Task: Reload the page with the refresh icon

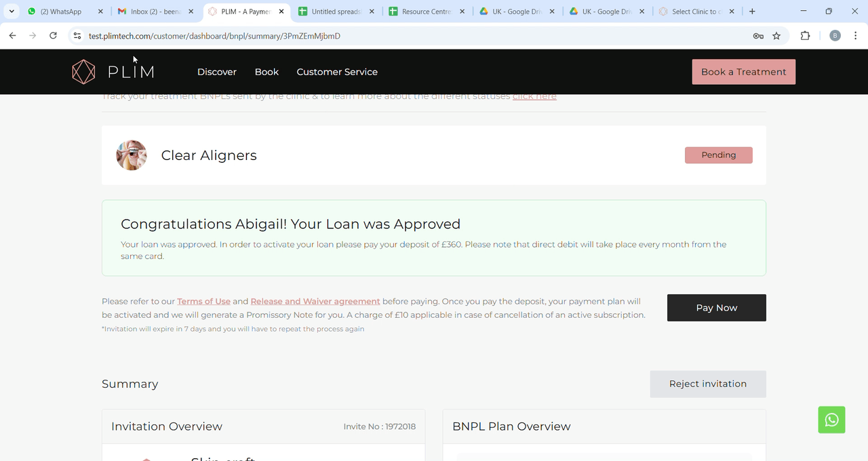Action: (53, 36)
